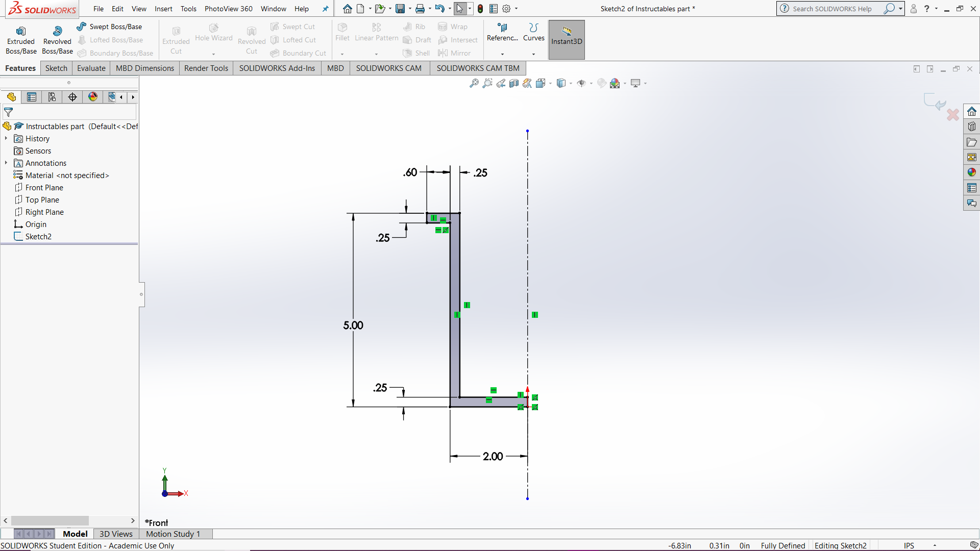Viewport: 980px width, 551px height.
Task: Open the Tools menu
Action: click(188, 9)
